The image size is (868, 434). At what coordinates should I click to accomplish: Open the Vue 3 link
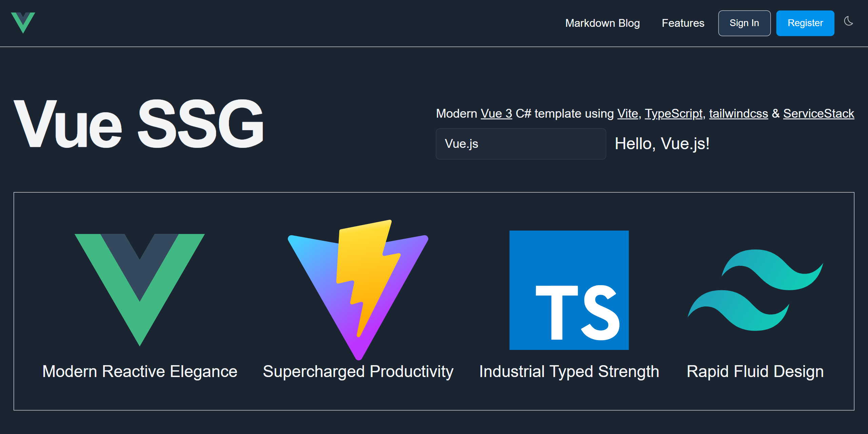[x=496, y=113]
